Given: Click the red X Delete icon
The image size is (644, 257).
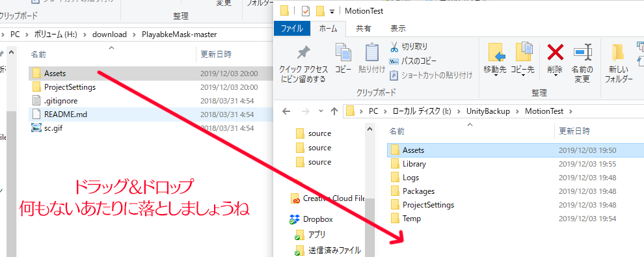Looking at the screenshot, I should (556, 52).
